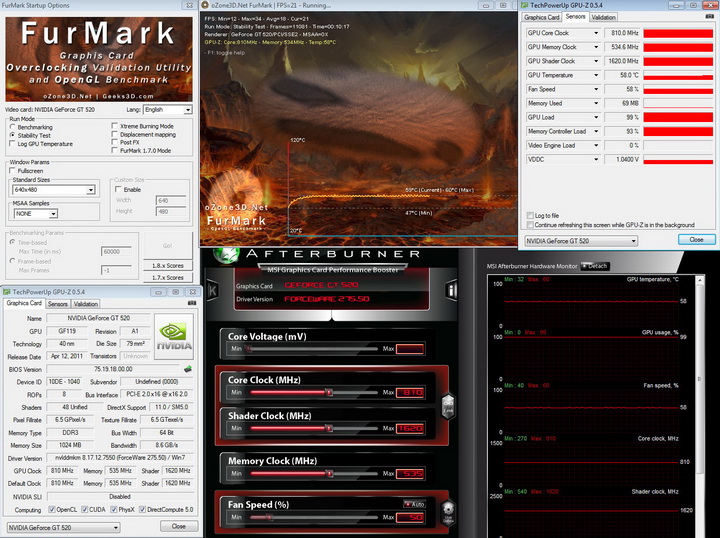Click the green Afterburner logo orb
Screen dimensions: 720x538
pyautogui.click(x=226, y=255)
